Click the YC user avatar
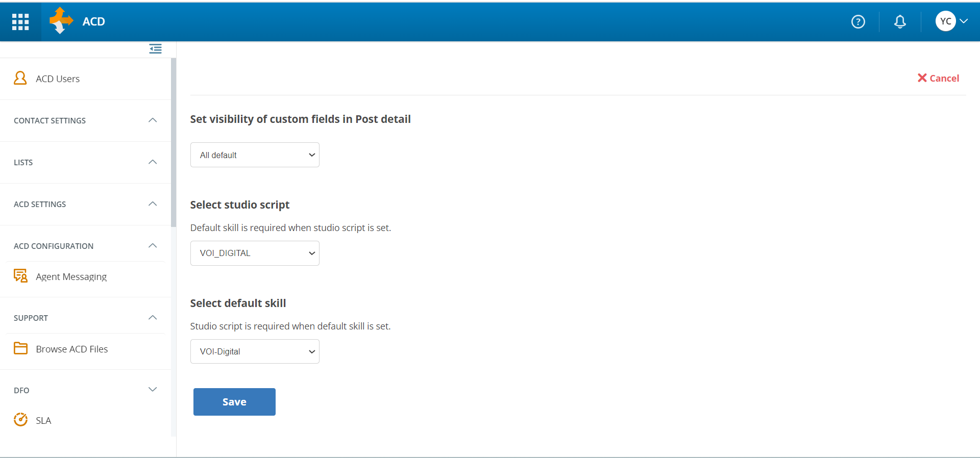Viewport: 980px width, 458px height. point(945,21)
